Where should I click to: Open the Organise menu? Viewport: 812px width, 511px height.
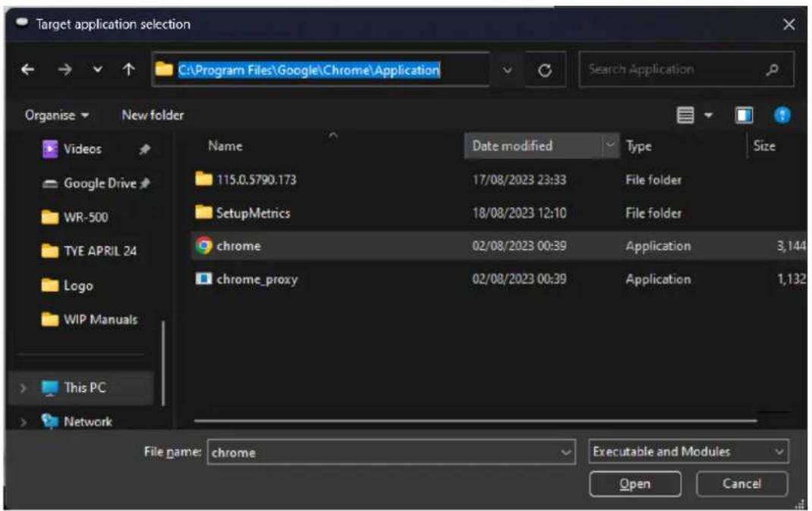(57, 115)
